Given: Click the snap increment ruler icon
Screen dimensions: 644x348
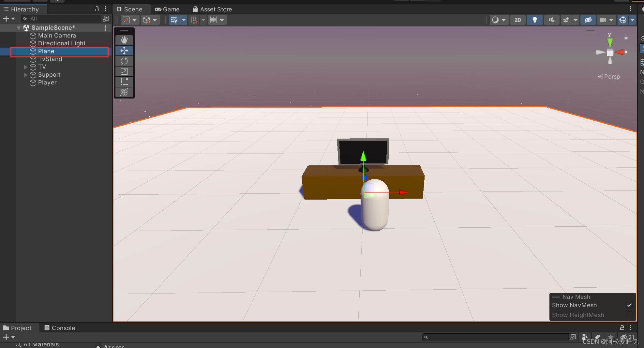Looking at the screenshot, I should 213,20.
